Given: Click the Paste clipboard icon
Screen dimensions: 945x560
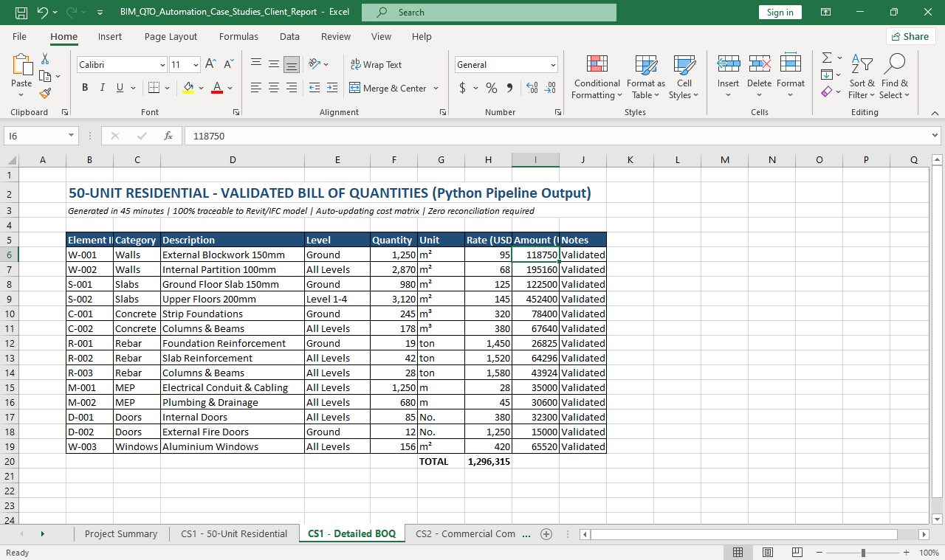Looking at the screenshot, I should pos(21,65).
